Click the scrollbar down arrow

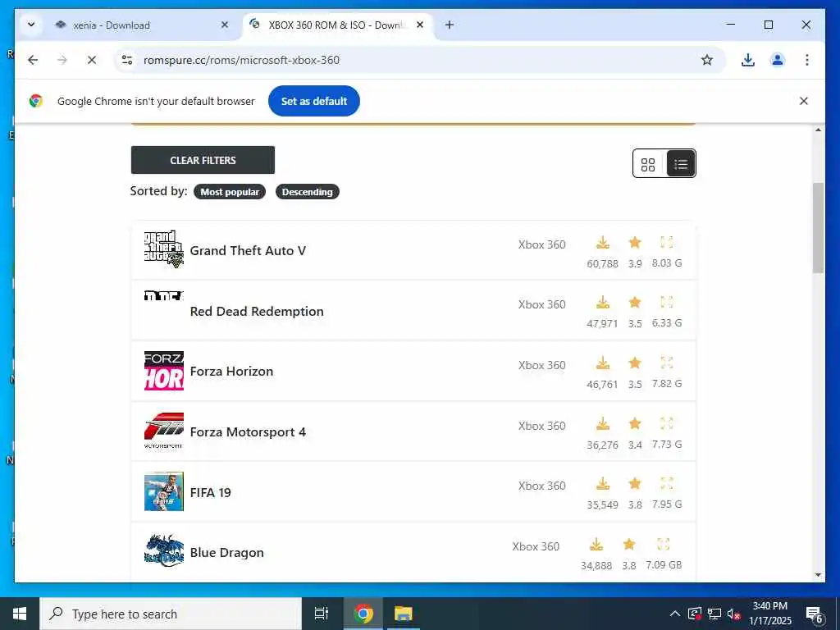818,575
